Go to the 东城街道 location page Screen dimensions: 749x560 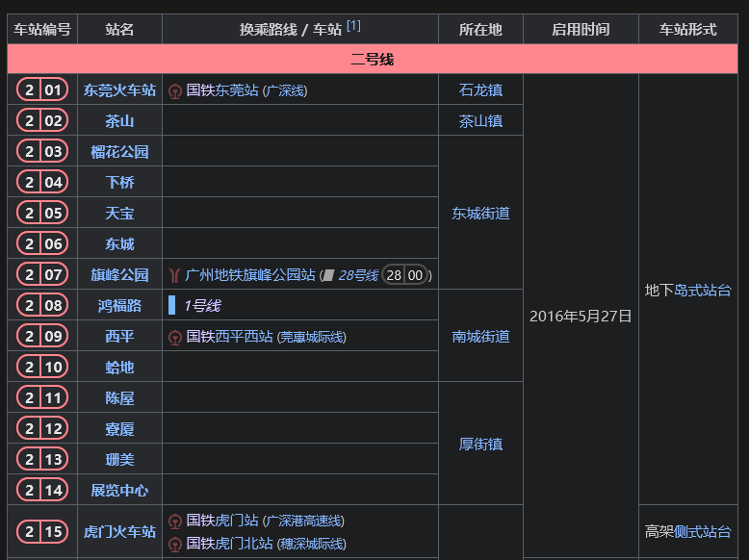coord(480,214)
